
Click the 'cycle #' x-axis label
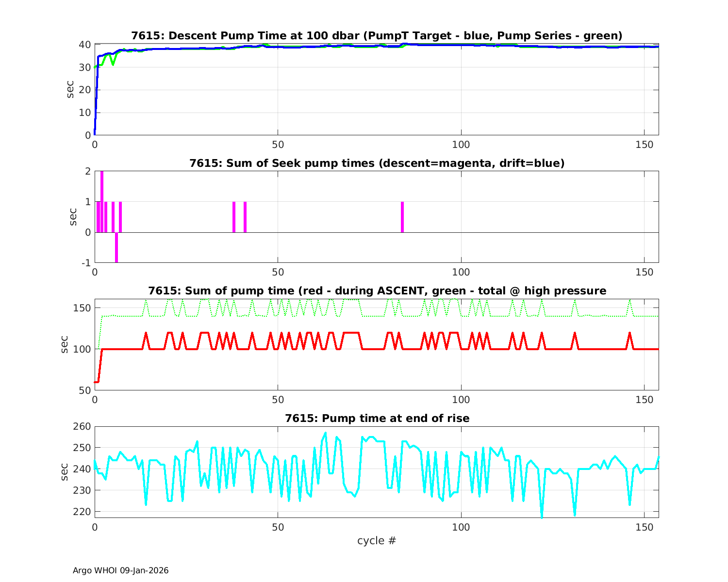pyautogui.click(x=377, y=541)
